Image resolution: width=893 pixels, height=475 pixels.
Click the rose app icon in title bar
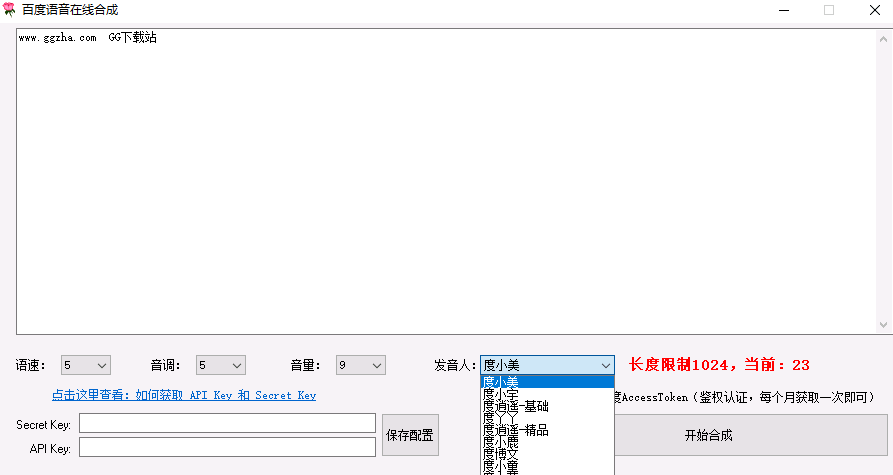click(9, 10)
